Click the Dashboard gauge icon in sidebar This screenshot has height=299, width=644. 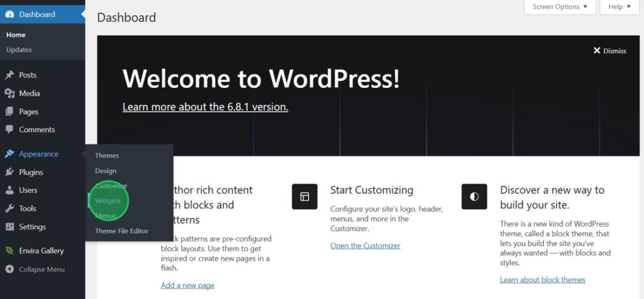[9, 14]
